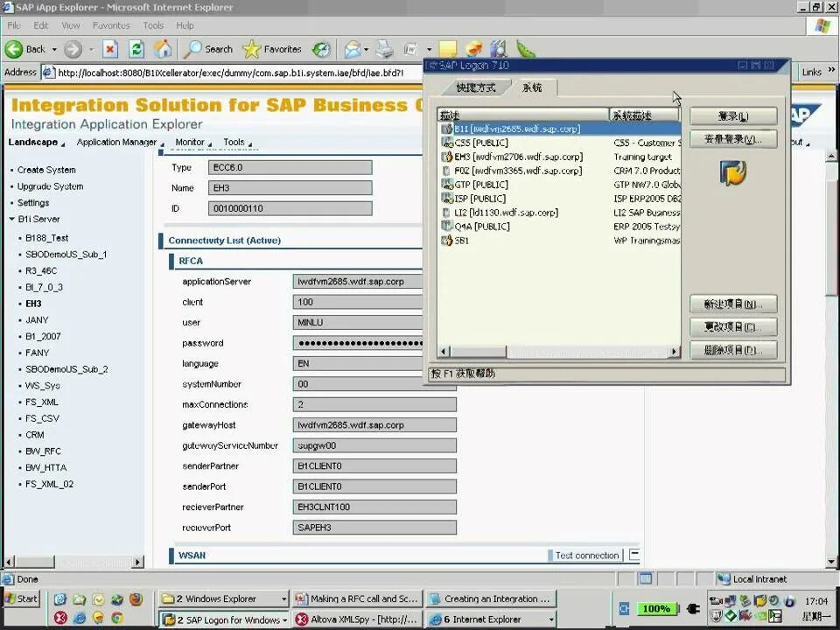Click the 新建项目(N)... button
The image size is (840, 630).
[733, 304]
